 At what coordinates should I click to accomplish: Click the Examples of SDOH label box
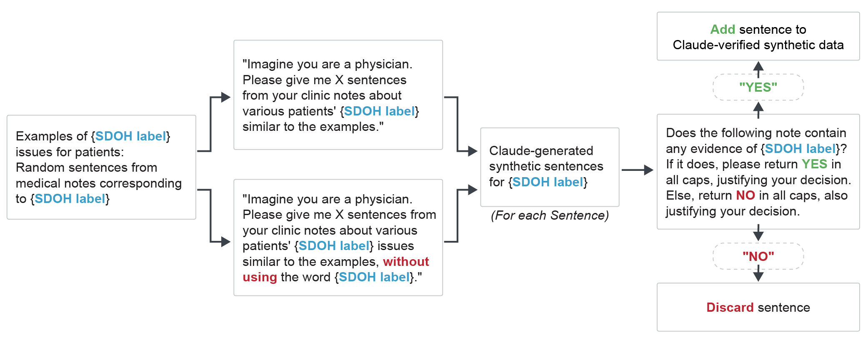101,167
